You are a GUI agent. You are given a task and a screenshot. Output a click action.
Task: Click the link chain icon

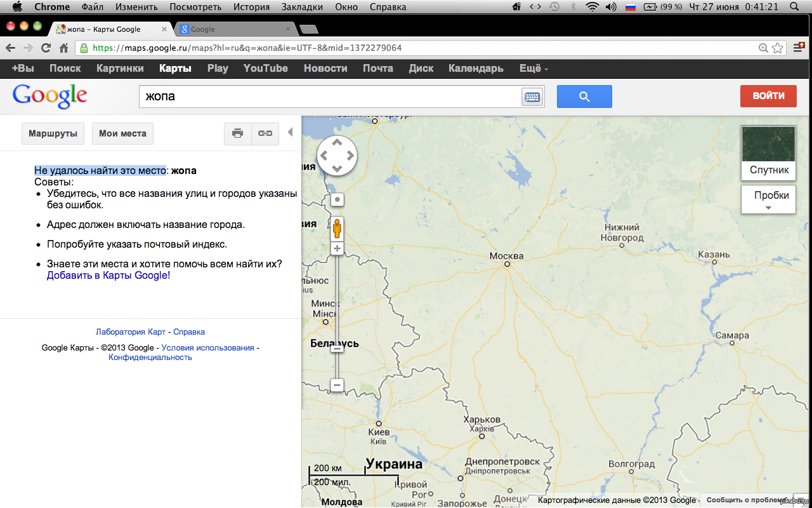click(265, 133)
